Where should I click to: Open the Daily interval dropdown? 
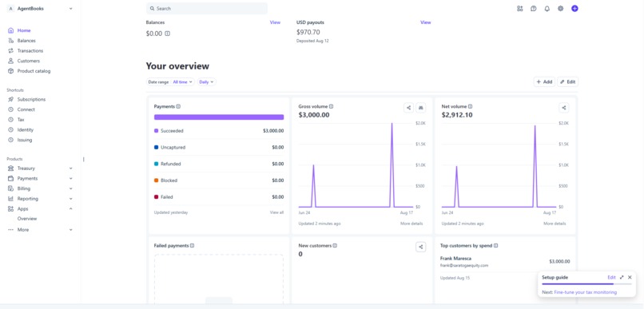pyautogui.click(x=207, y=82)
